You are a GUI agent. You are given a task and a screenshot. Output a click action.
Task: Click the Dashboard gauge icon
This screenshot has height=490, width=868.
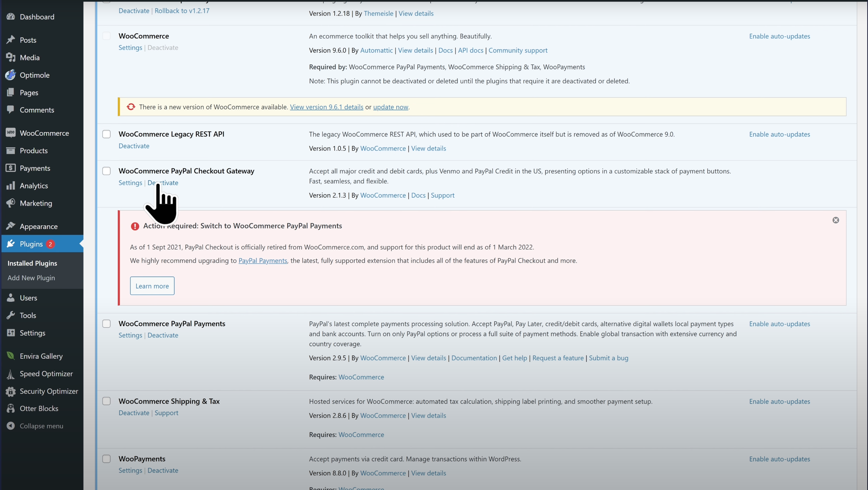coord(11,17)
